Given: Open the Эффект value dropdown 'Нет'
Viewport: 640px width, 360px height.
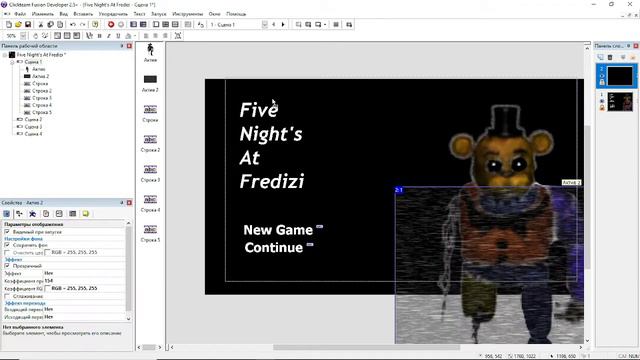Looking at the screenshot, I should (84, 273).
